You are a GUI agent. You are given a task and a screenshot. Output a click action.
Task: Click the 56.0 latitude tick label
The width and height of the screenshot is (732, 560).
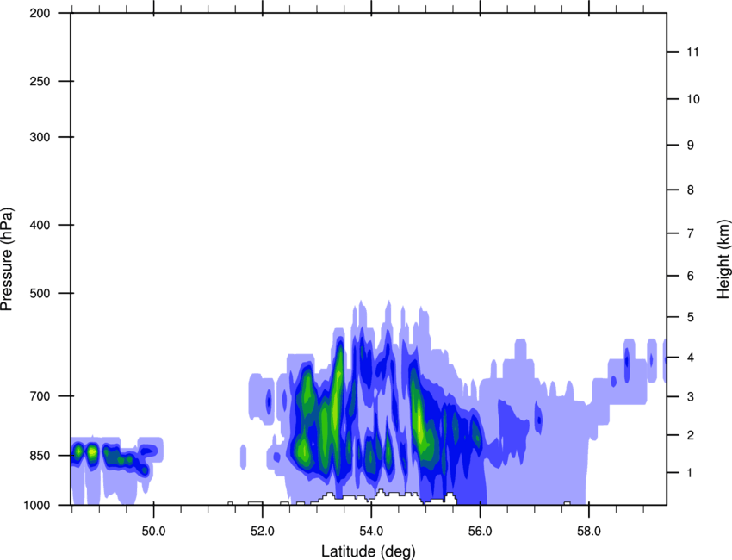click(x=480, y=532)
